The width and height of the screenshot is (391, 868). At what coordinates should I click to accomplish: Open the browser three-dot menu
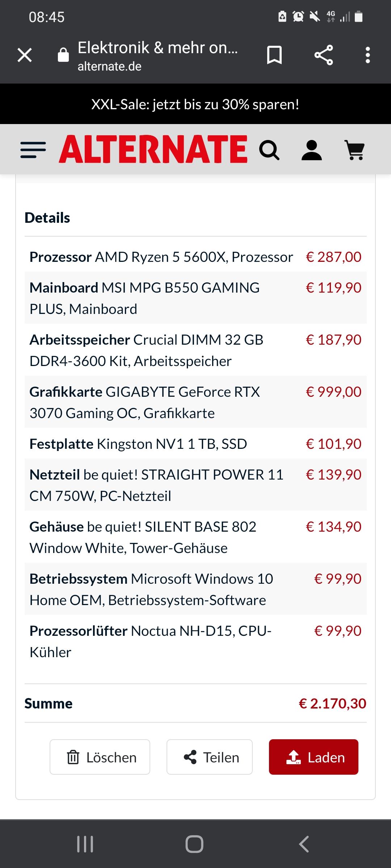pyautogui.click(x=367, y=55)
